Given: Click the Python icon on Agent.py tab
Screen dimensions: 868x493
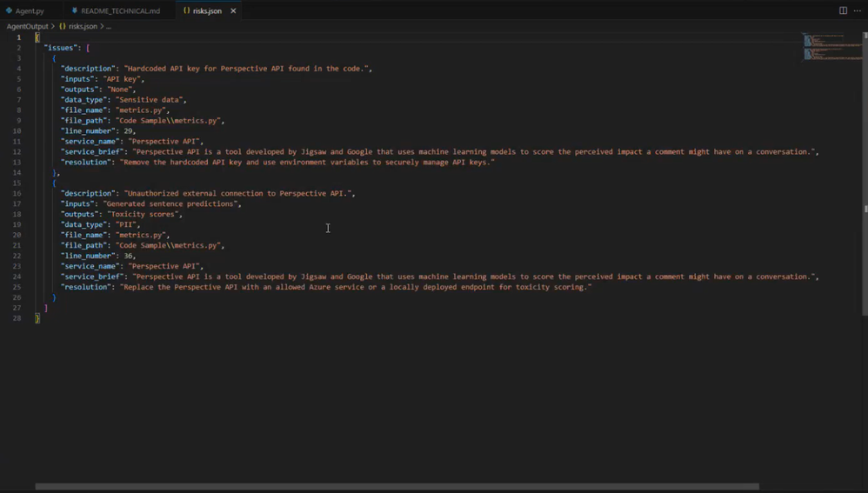Looking at the screenshot, I should pyautogui.click(x=9, y=10).
